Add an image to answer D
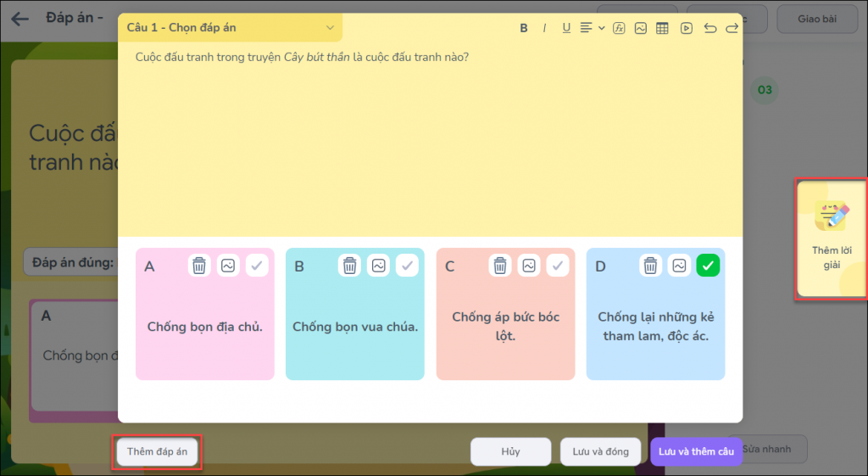 [x=679, y=266]
